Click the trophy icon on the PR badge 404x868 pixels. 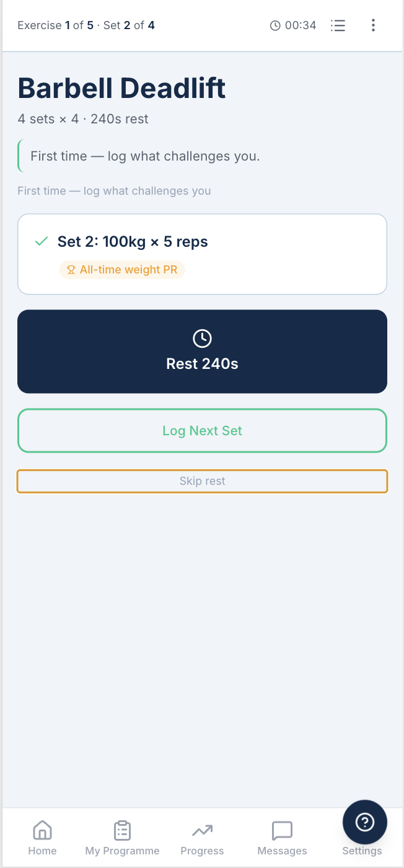coord(71,270)
